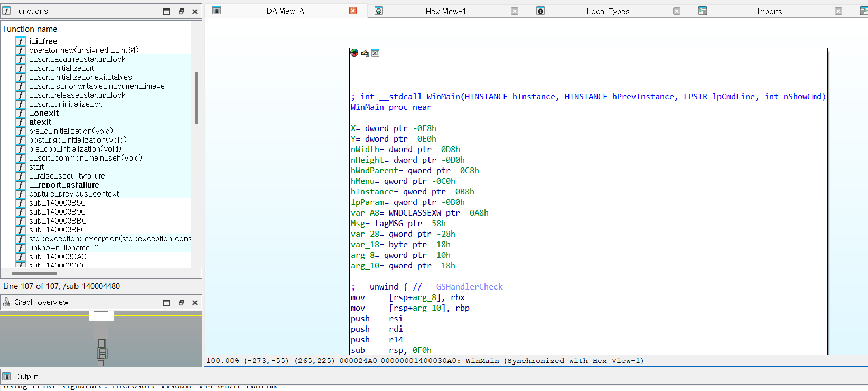This screenshot has height=391, width=868.
Task: Click the function icon beside __report_gsfailure
Action: (x=21, y=185)
